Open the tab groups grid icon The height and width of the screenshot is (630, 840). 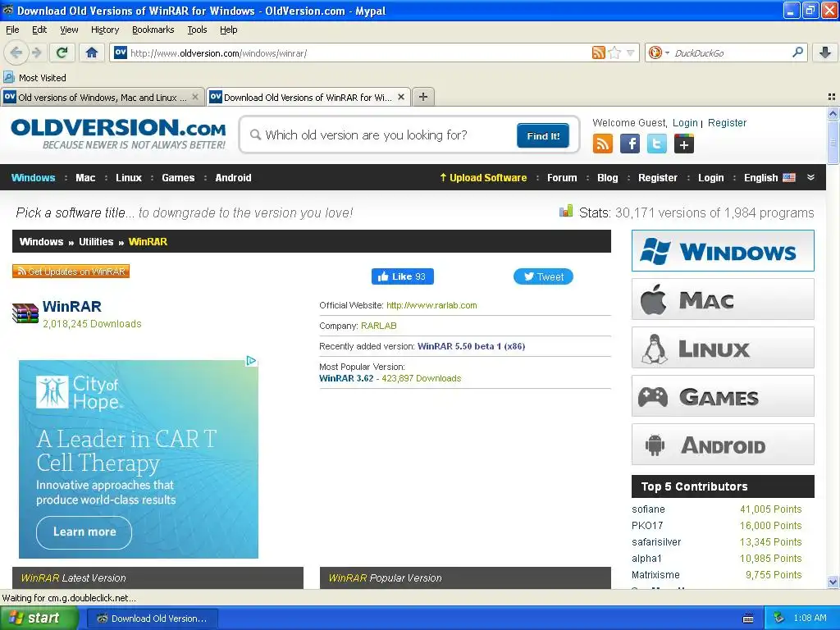coord(832,97)
